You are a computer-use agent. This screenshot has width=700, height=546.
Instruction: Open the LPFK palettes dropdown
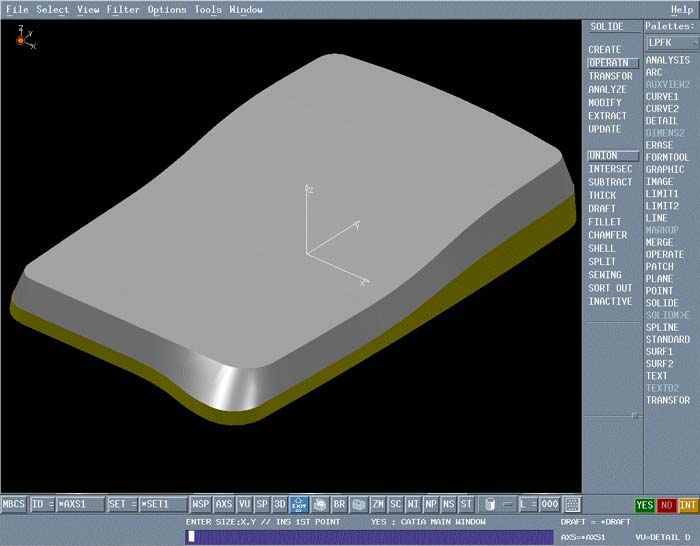(x=671, y=43)
